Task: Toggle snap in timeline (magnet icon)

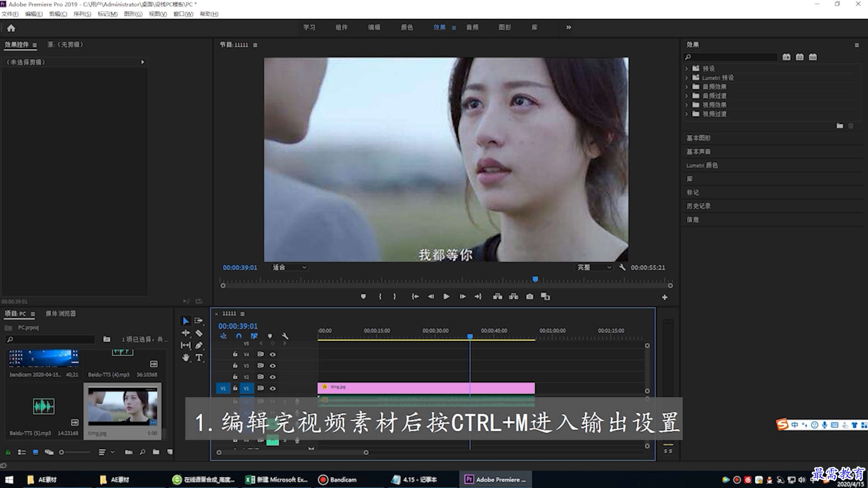Action: click(239, 336)
